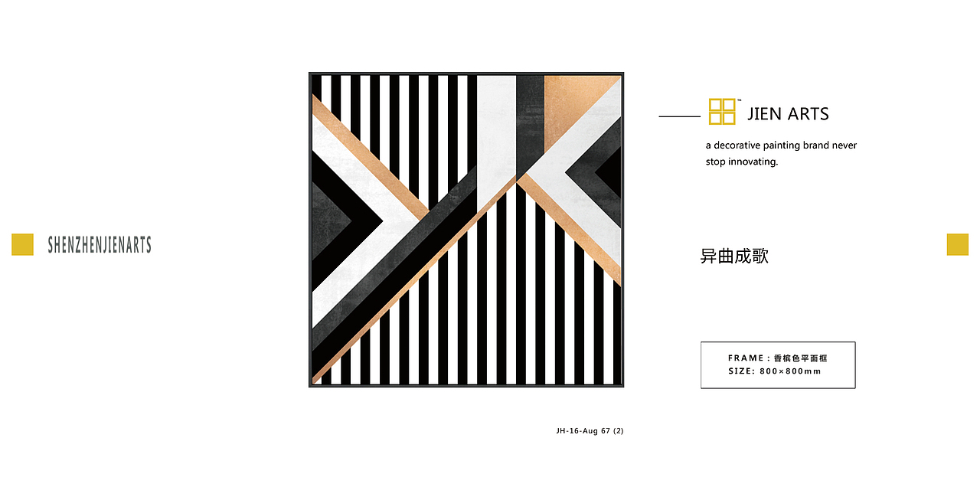Click the JIEN ARTS brand name
Screen dimensions: 980x490
tap(788, 114)
